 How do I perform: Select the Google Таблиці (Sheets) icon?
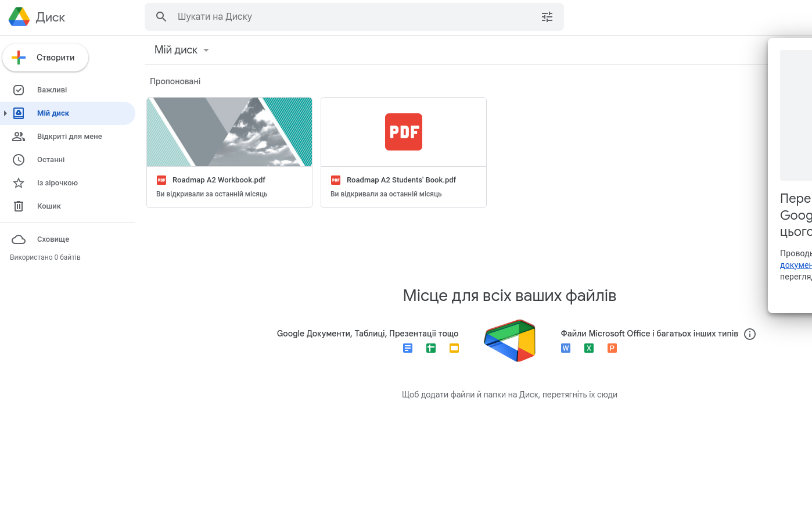tap(430, 347)
